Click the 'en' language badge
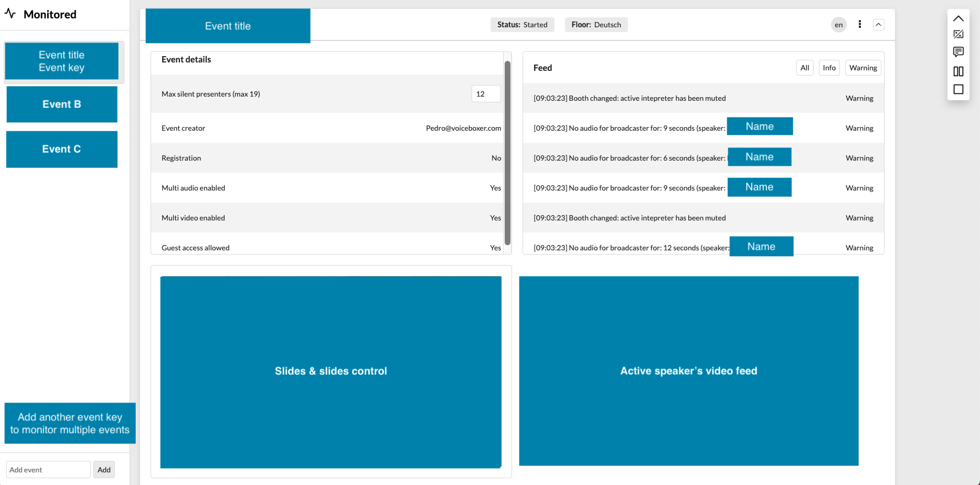Image resolution: width=980 pixels, height=485 pixels. [838, 25]
